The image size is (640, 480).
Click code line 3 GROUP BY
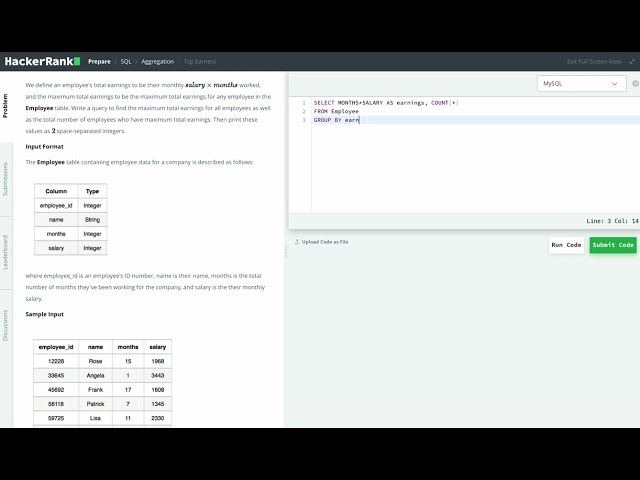(336, 120)
